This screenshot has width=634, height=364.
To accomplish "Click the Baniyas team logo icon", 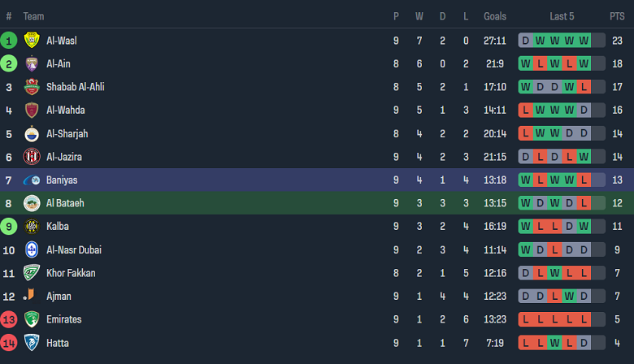I will click(x=32, y=180).
